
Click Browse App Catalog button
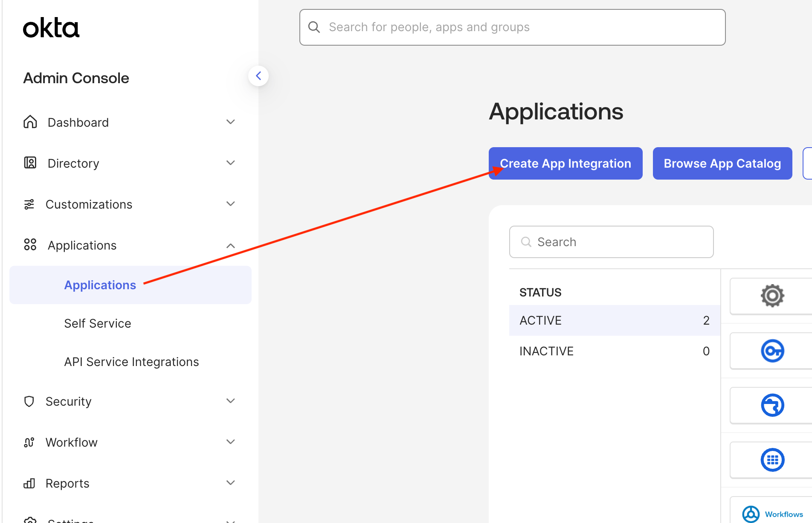[722, 163]
